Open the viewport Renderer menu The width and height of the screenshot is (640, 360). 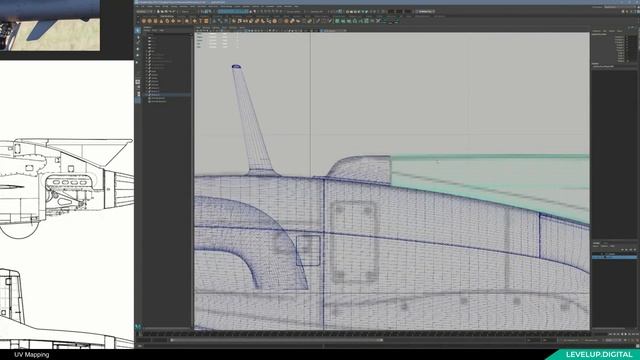[233, 28]
